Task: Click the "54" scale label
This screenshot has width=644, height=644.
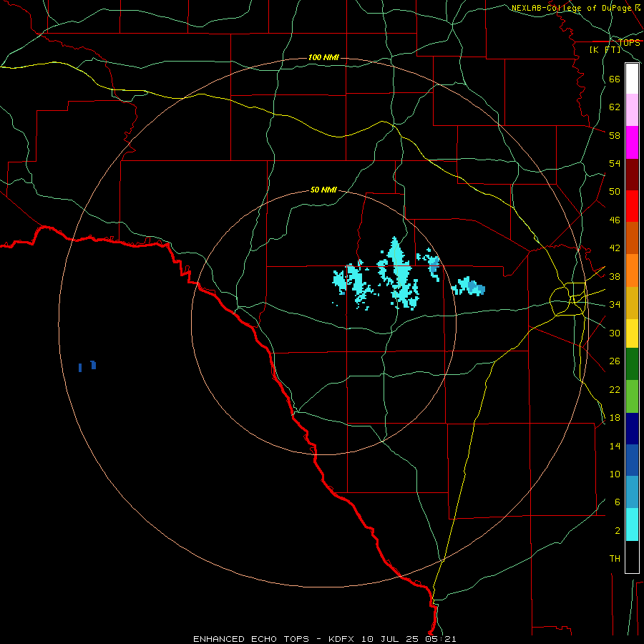Action: pyautogui.click(x=615, y=163)
